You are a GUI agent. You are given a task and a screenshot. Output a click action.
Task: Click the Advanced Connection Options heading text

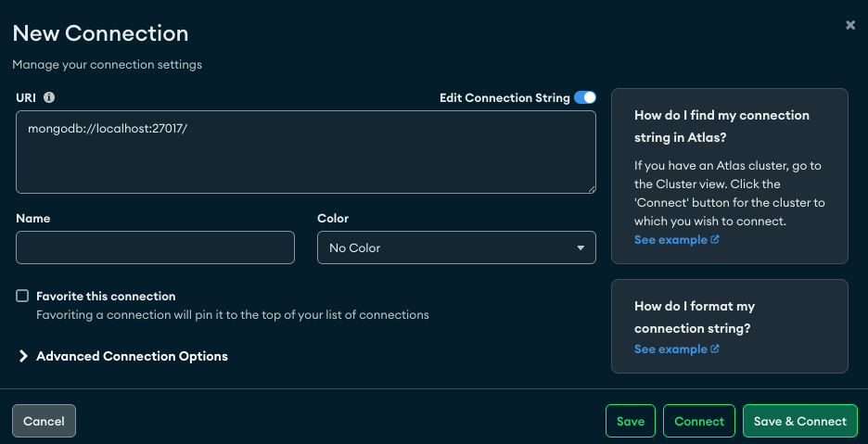(132, 356)
